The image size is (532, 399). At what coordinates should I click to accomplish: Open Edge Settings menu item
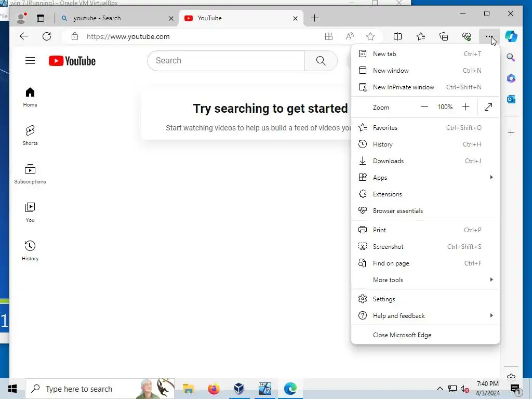[425, 299]
